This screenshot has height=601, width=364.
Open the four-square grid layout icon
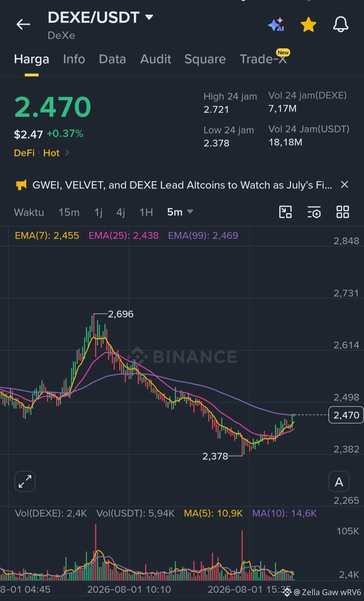[x=343, y=212]
